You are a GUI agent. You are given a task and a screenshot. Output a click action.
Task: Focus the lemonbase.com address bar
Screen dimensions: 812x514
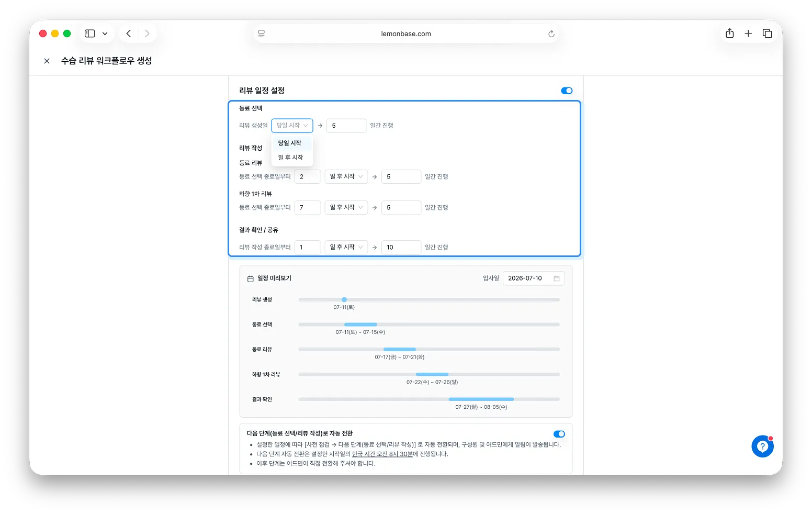click(x=406, y=33)
